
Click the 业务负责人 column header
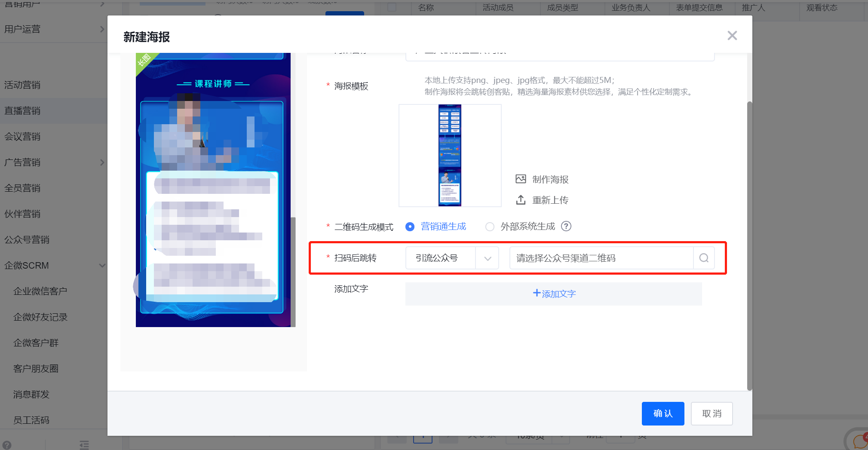(x=631, y=7)
